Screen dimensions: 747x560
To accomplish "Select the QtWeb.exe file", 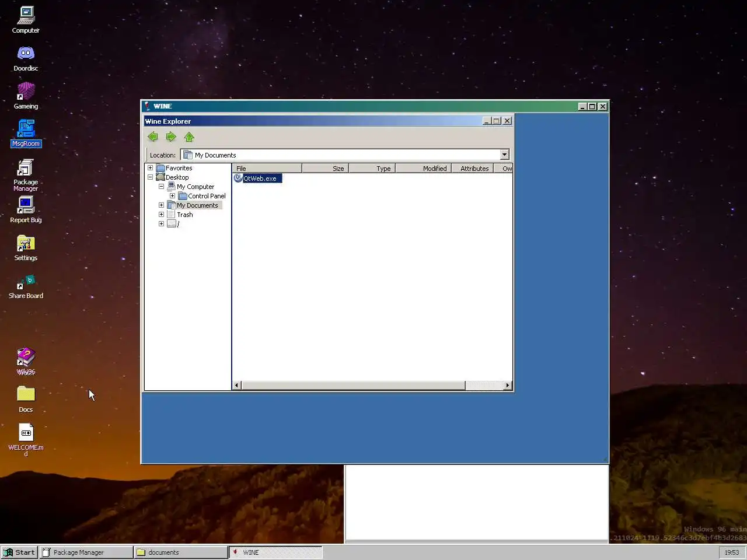I will point(258,178).
